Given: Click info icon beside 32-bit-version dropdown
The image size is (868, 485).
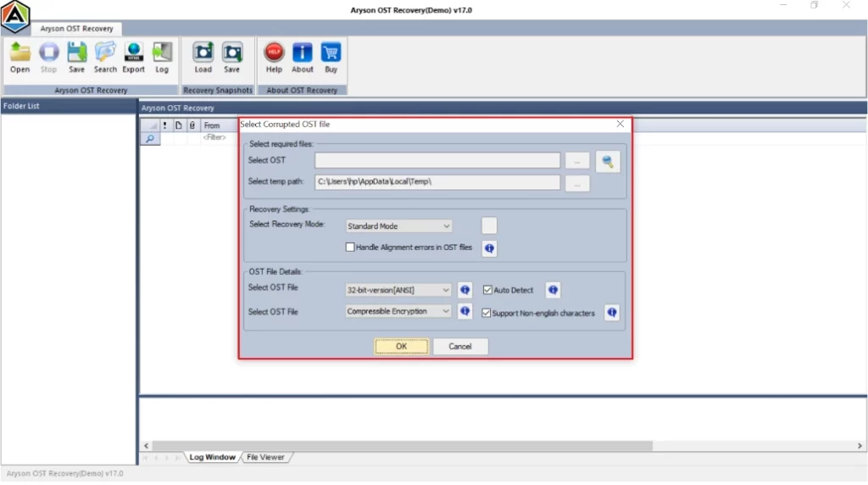Looking at the screenshot, I should point(465,290).
